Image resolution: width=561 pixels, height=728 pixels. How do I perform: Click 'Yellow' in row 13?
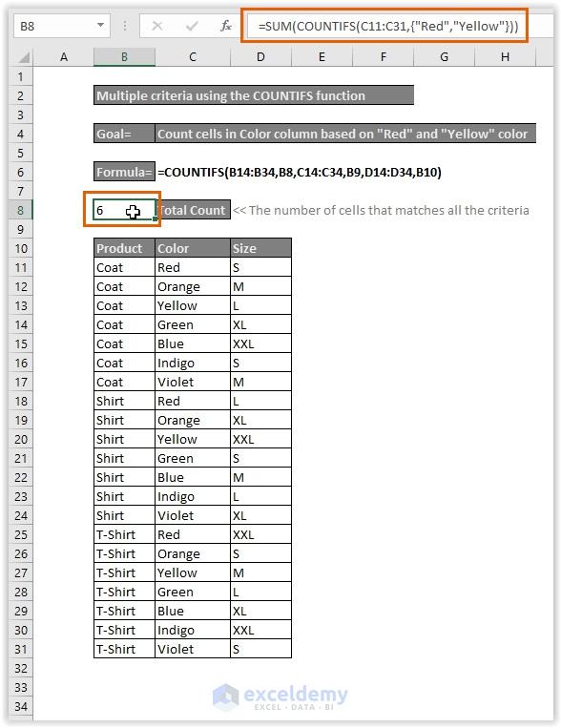pos(193,305)
